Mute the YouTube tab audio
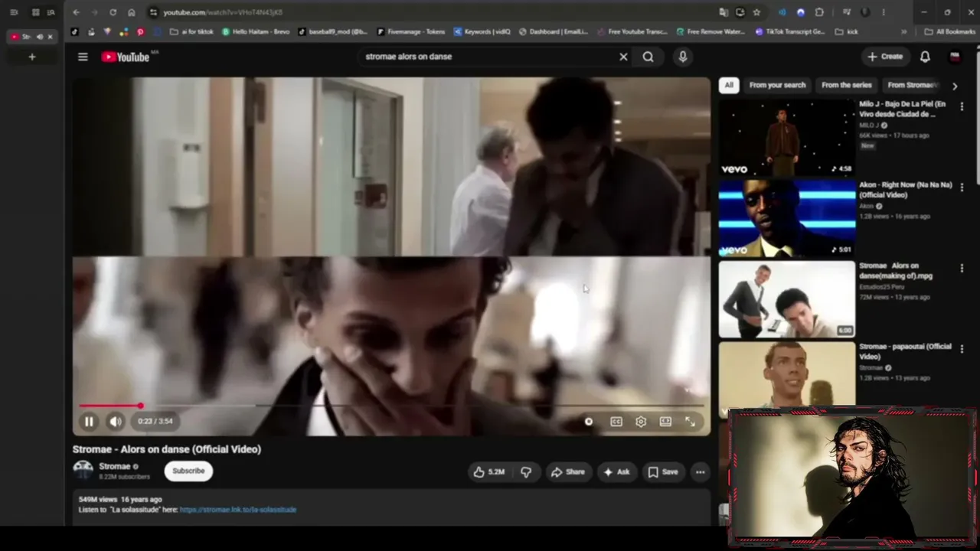The width and height of the screenshot is (980, 551). click(x=40, y=37)
